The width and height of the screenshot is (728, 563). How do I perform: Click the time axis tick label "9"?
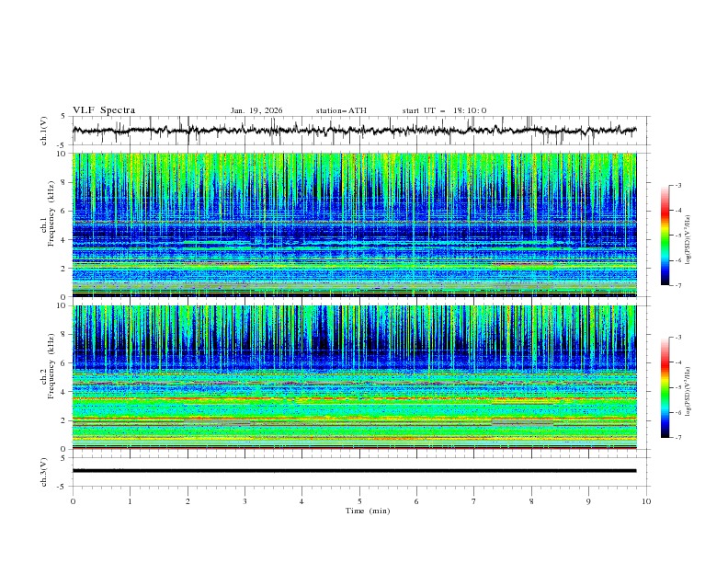pyautogui.click(x=588, y=501)
